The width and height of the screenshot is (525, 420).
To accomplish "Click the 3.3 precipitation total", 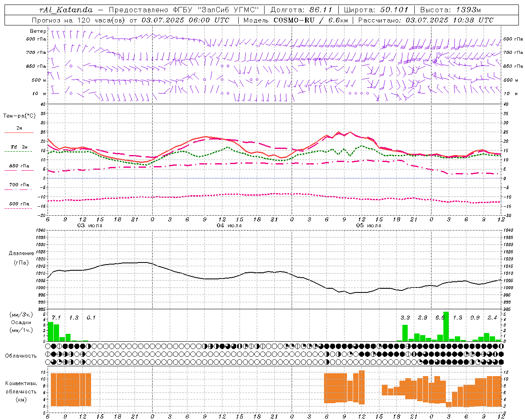I will coord(405,318).
